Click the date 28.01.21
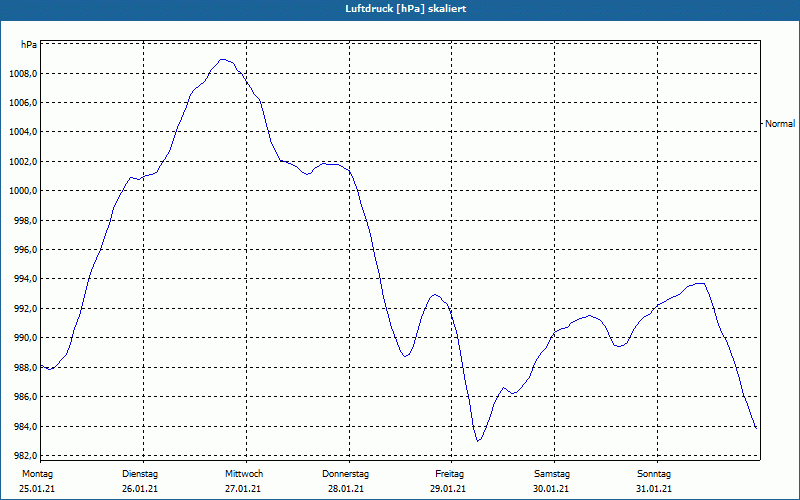 point(346,489)
